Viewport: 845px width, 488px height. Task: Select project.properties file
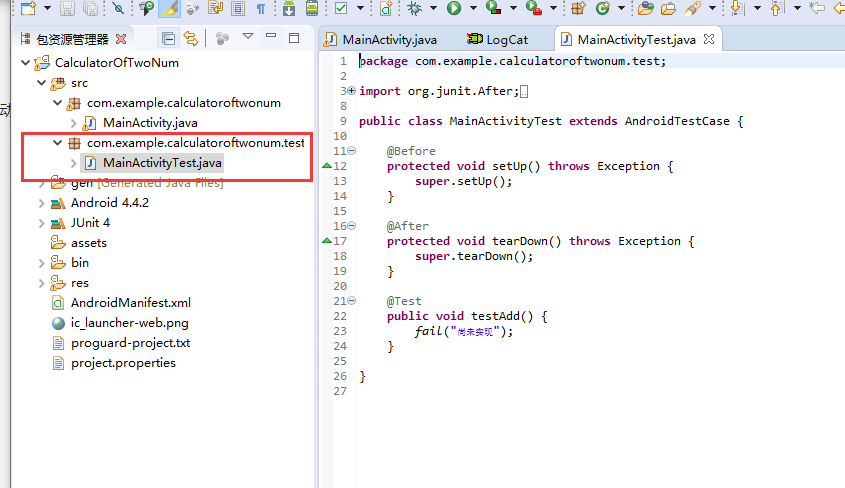tap(123, 363)
